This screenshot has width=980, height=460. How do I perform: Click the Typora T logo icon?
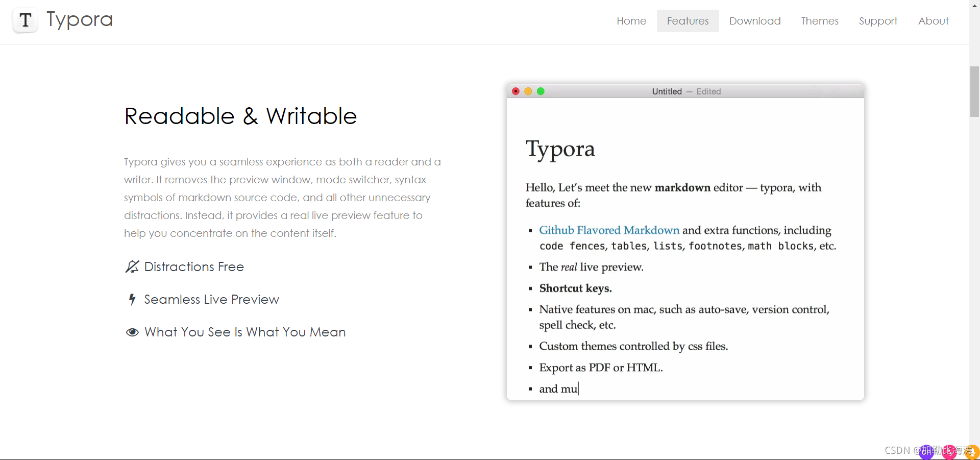[x=25, y=20]
